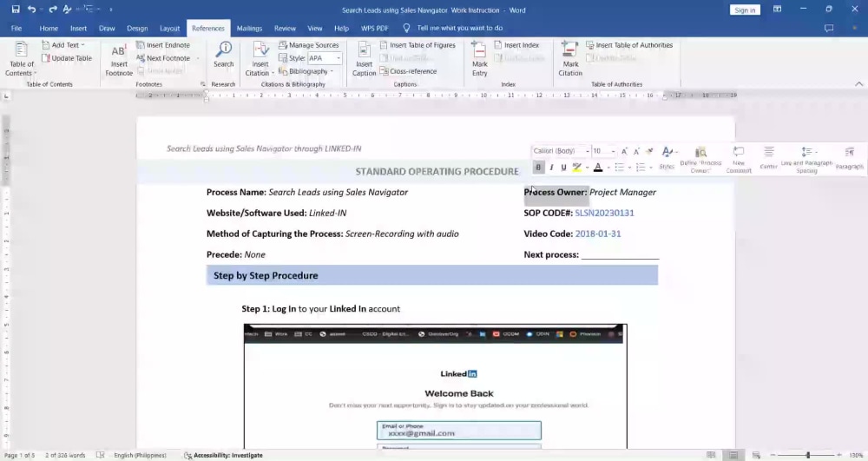
Task: Click the Video Code link 2018-01-31
Action: pos(598,234)
